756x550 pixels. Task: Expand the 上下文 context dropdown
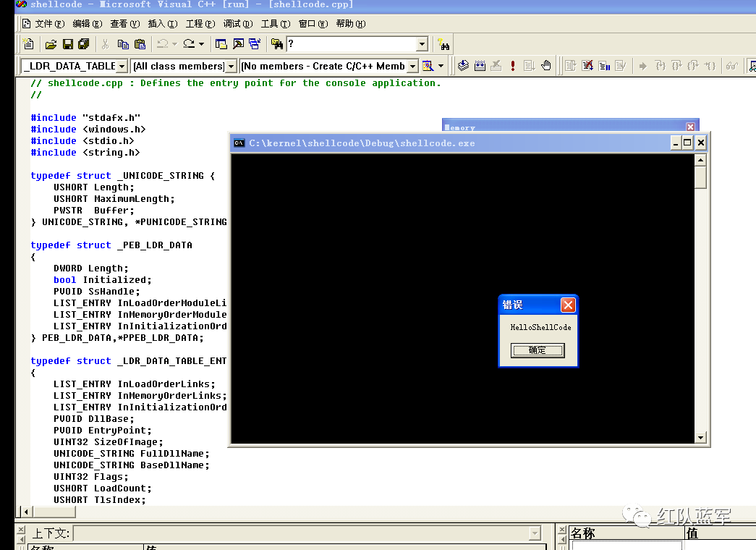pos(535,533)
